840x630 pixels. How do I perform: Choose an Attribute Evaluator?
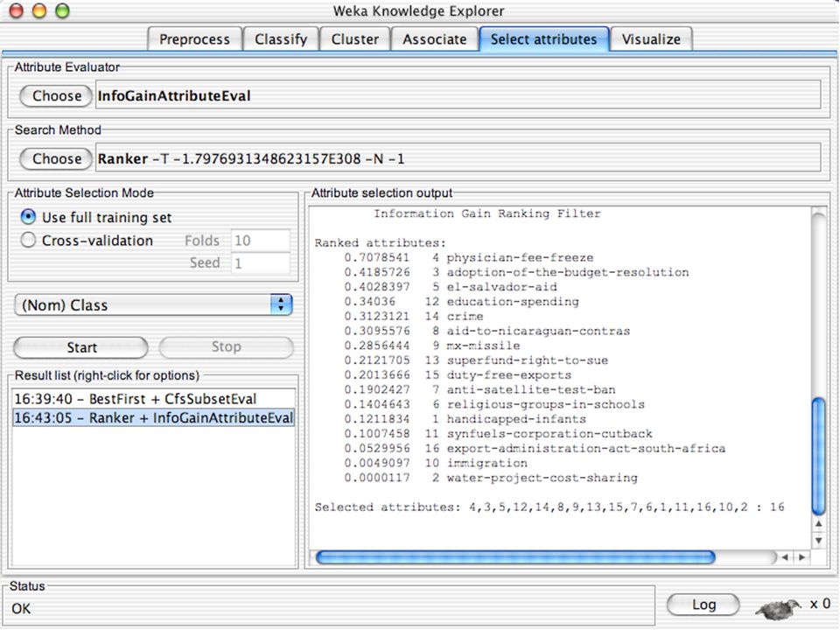pos(56,96)
